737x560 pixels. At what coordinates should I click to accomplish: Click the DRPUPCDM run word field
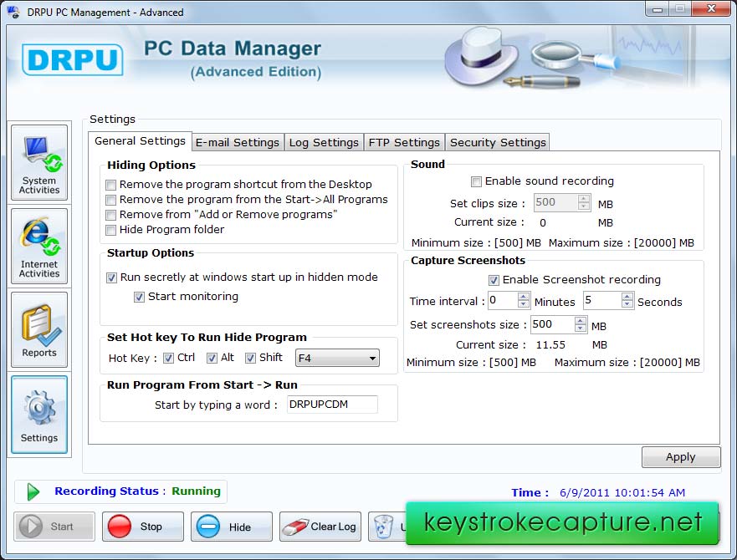pos(331,405)
